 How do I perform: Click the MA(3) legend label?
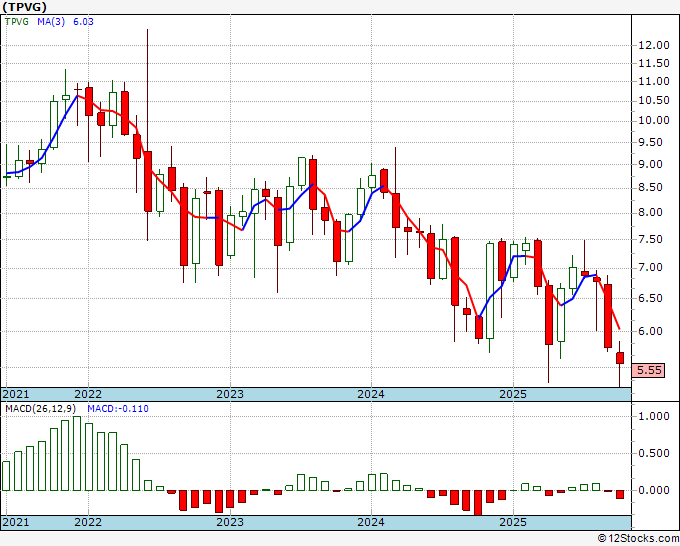pyautogui.click(x=51, y=21)
